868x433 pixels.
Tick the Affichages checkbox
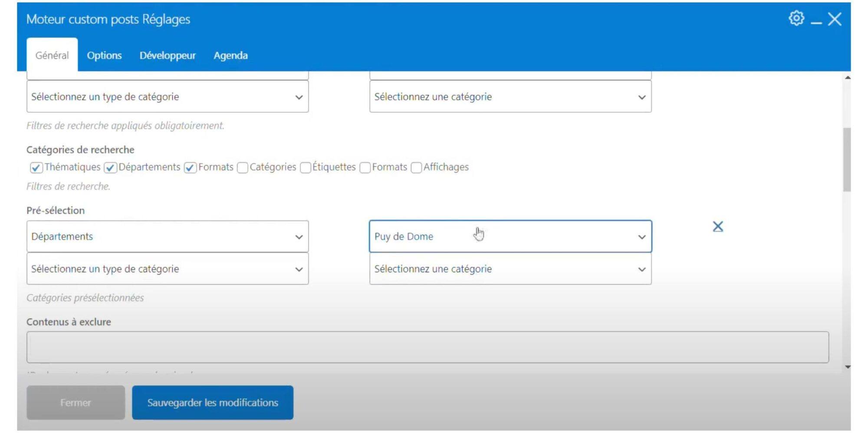[416, 168]
